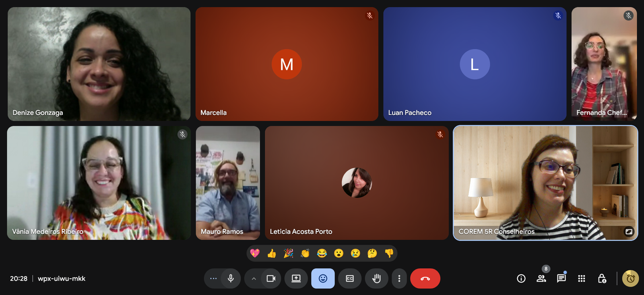Leave the call with the red button

[425, 278]
